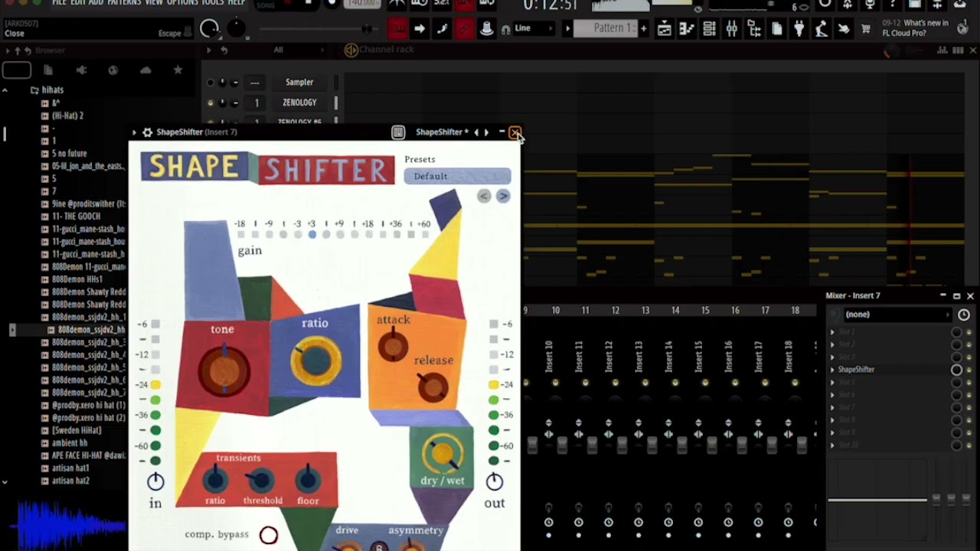Click the in power button in ShapeShifter

155,481
